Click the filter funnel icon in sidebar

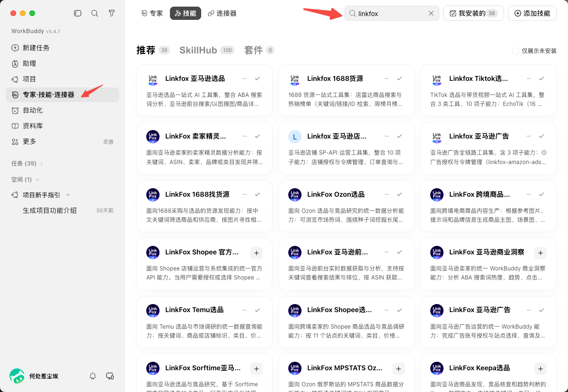click(x=112, y=13)
